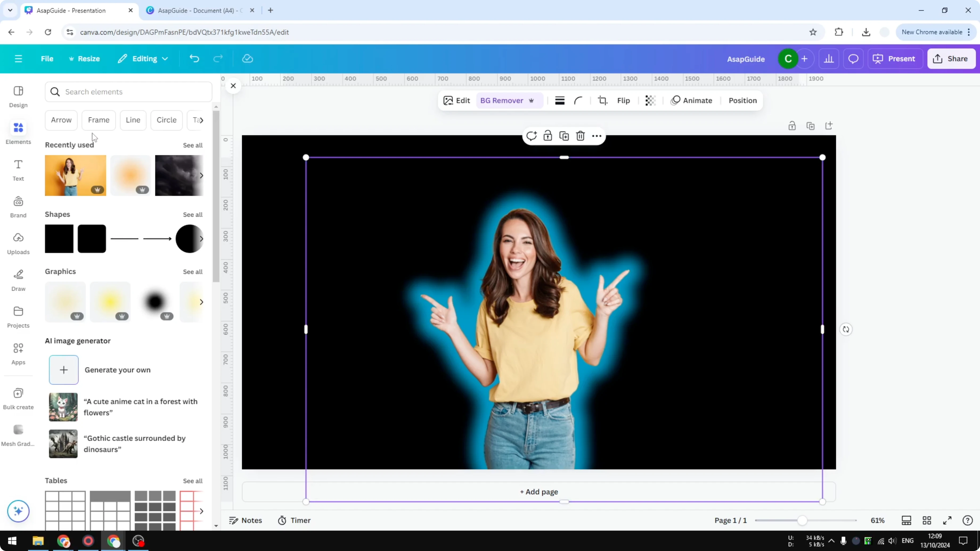Adjust the zoom slider at the bottom

(803, 521)
